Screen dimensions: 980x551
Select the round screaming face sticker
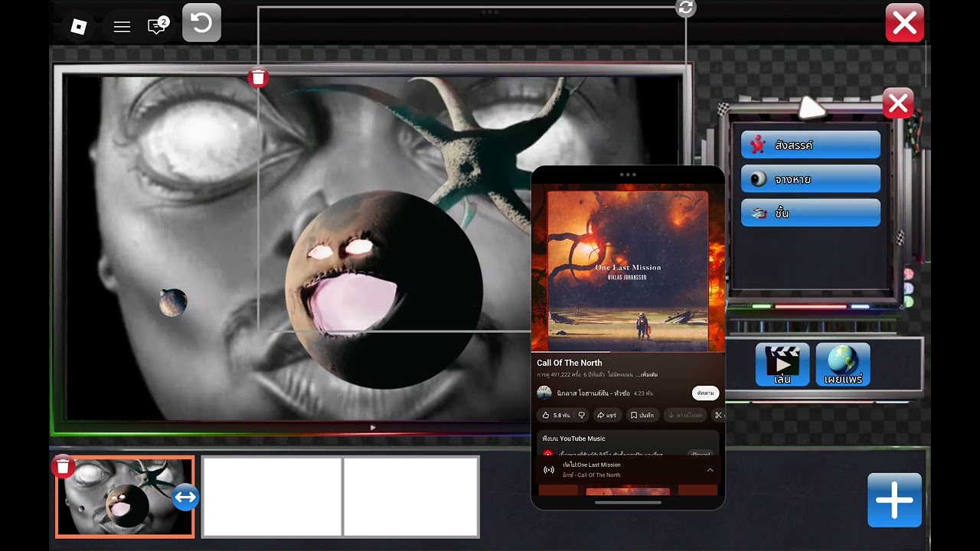pos(383,290)
